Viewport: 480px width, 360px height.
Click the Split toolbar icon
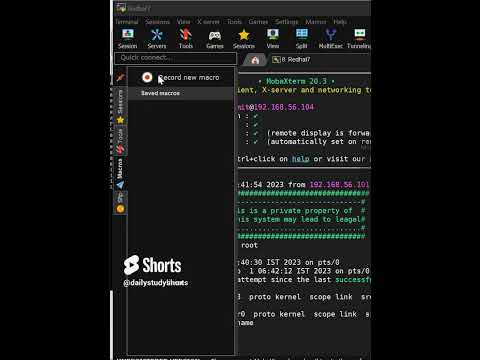(x=302, y=39)
